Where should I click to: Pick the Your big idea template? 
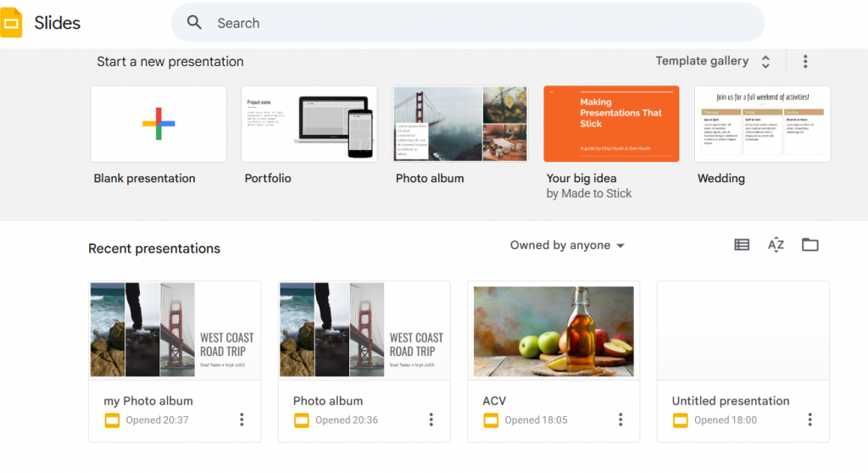coord(611,124)
